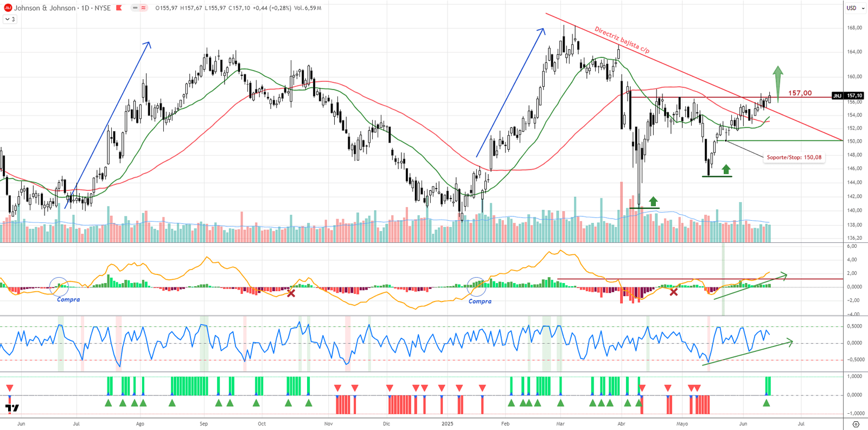Image resolution: width=868 pixels, height=430 pixels.
Task: Click the 148,00 price scale label
Action: 855,155
